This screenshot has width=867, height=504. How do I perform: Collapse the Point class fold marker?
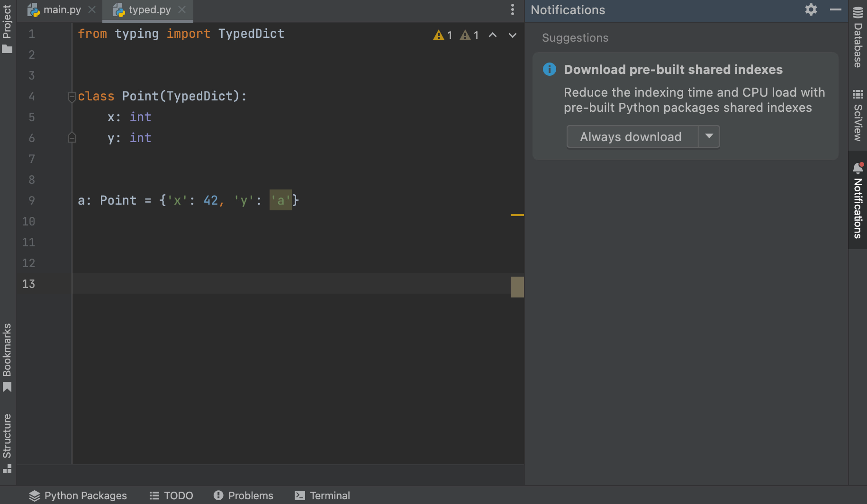tap(72, 97)
